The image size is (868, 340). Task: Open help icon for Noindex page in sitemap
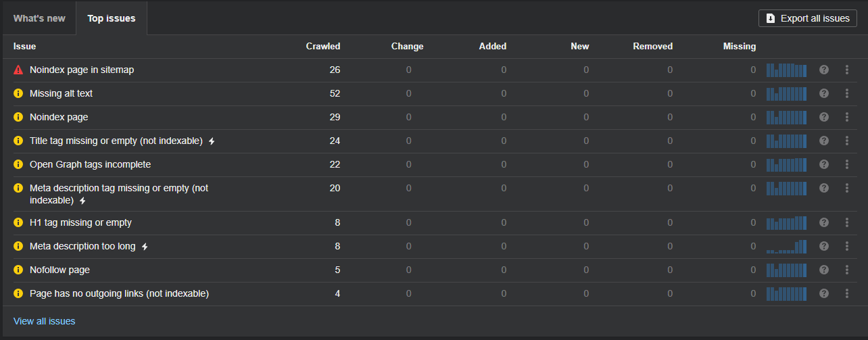[x=823, y=70]
